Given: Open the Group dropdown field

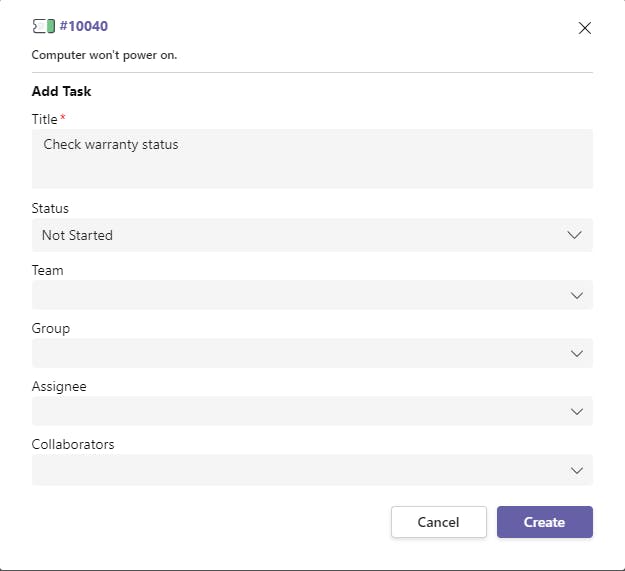Looking at the screenshot, I should tap(300, 353).
